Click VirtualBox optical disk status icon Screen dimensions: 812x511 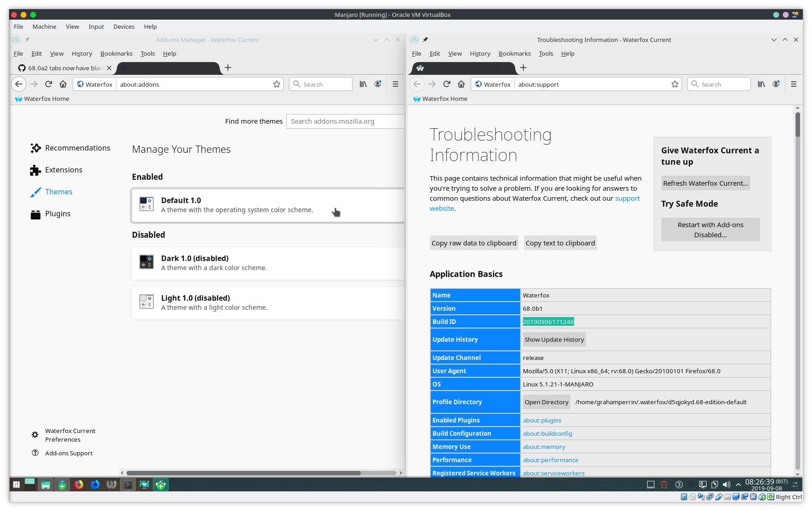coord(693,497)
